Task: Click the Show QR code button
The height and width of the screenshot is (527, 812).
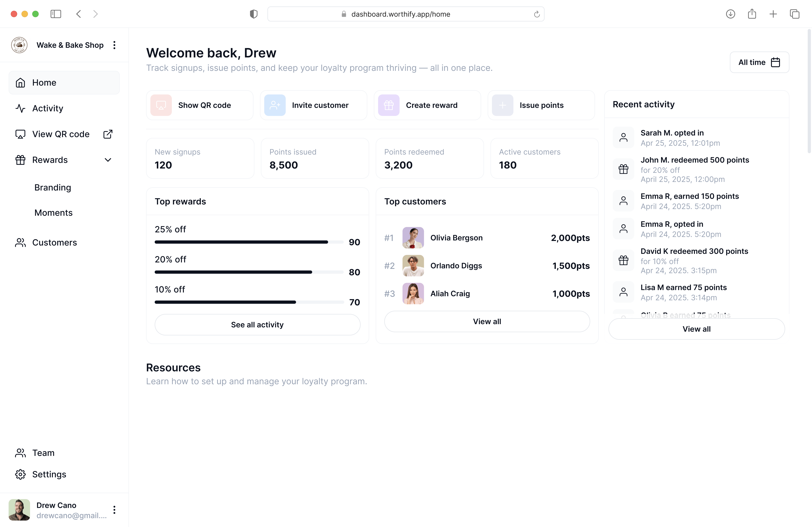Action: tap(200, 105)
